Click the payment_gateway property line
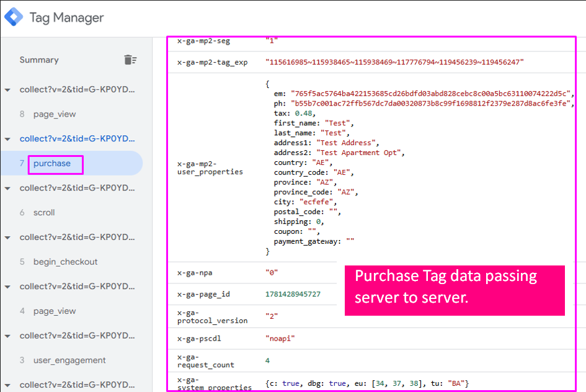This screenshot has height=392, width=586. coord(314,241)
